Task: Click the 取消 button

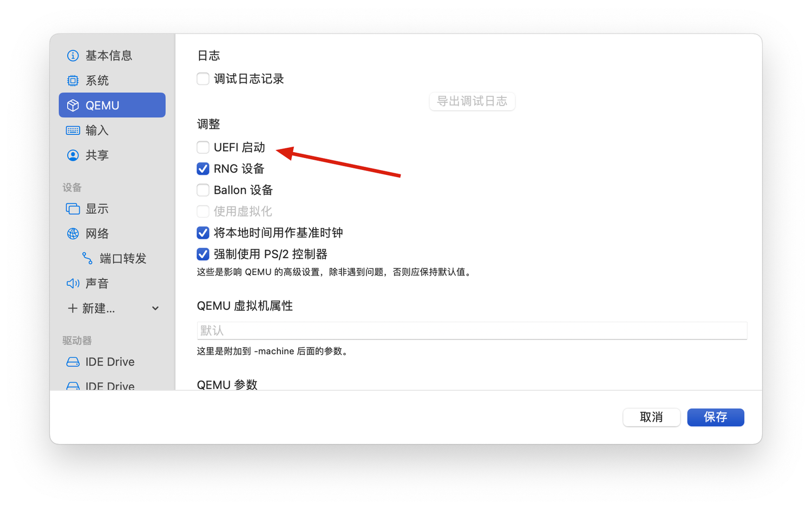Action: click(651, 417)
